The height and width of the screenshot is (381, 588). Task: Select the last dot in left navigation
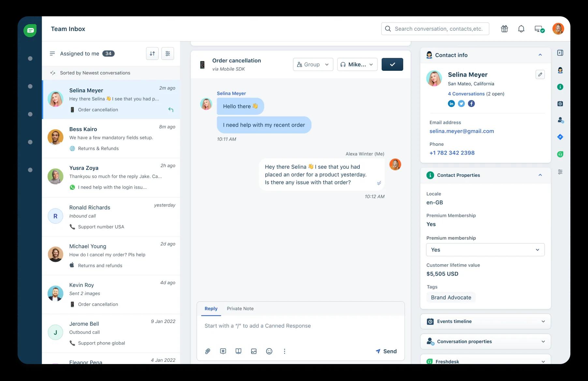[x=30, y=170]
